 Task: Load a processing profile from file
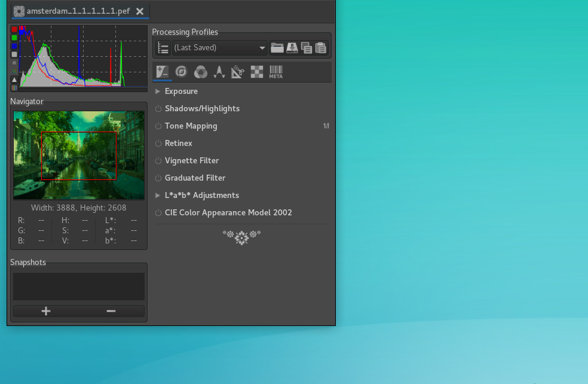[277, 48]
